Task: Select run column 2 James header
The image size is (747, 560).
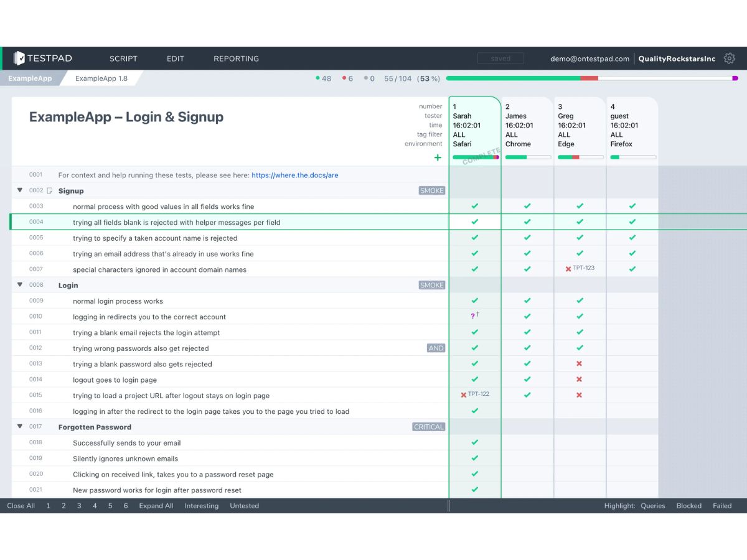Action: pyautogui.click(x=527, y=131)
